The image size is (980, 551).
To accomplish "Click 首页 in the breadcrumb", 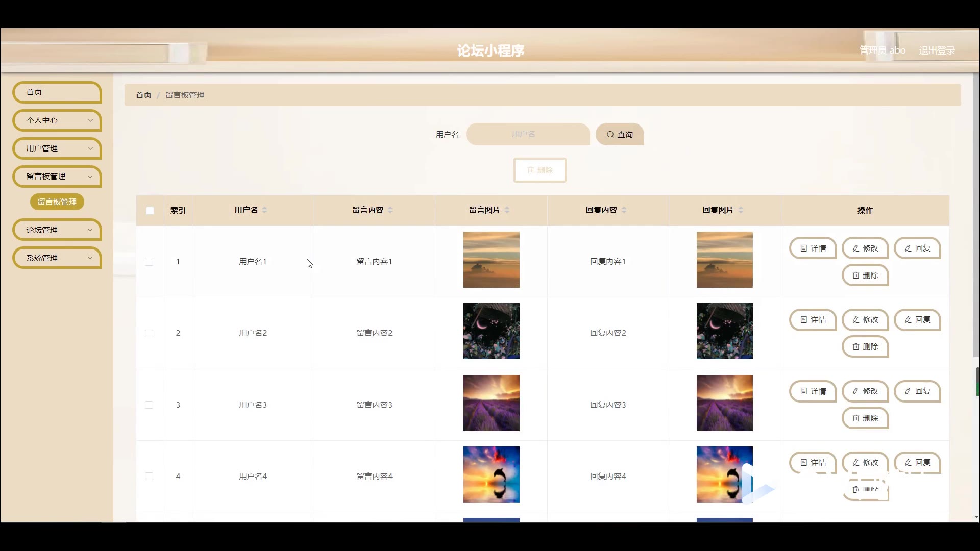I will (x=143, y=95).
